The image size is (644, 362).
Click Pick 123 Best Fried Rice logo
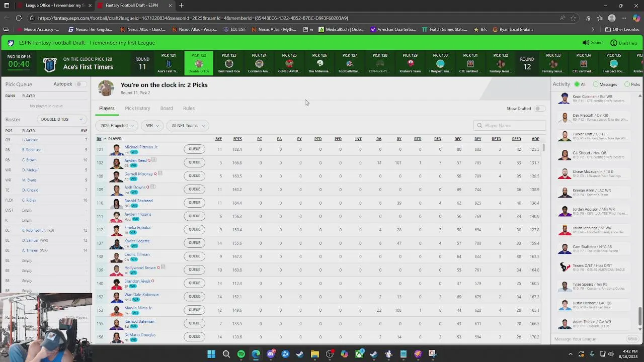(229, 64)
